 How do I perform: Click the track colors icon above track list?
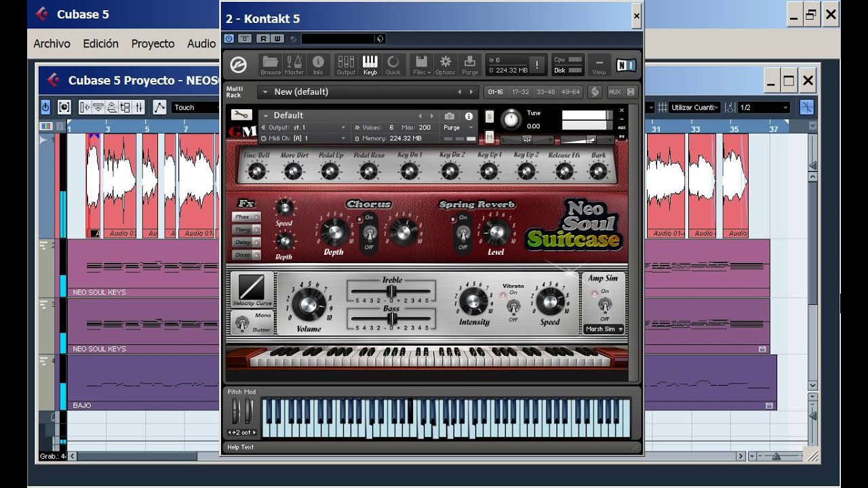click(x=46, y=126)
